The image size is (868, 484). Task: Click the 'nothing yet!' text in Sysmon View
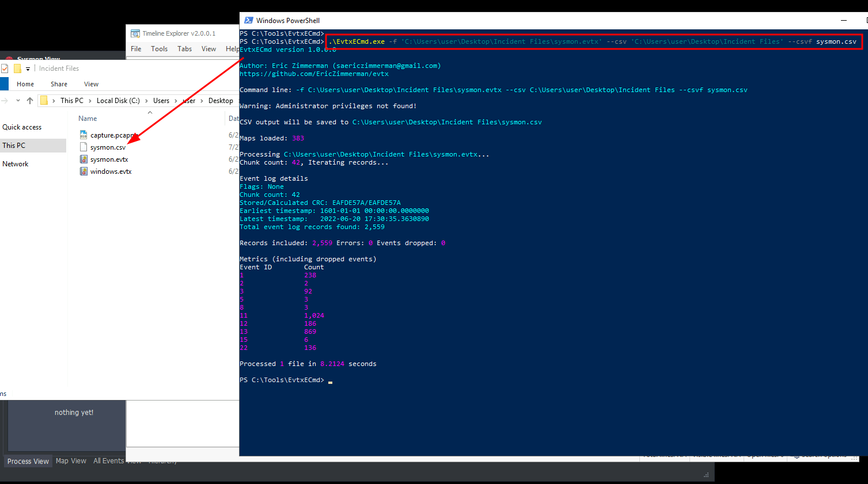coord(74,413)
